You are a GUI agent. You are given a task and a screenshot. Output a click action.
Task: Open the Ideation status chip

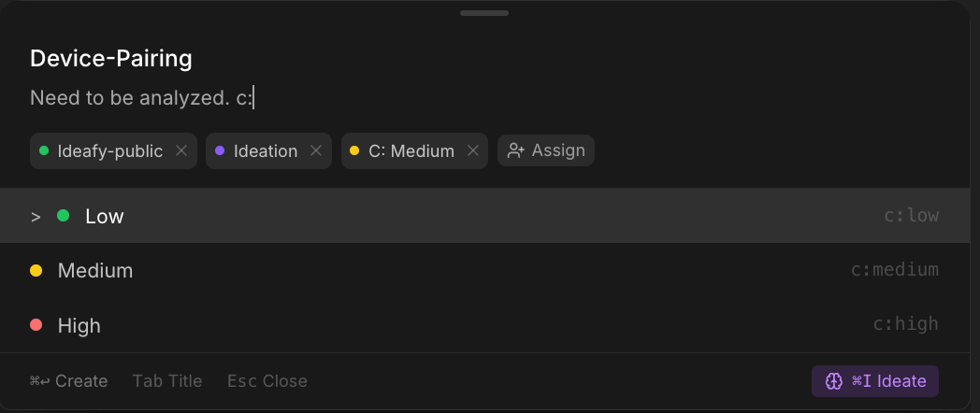click(x=264, y=150)
